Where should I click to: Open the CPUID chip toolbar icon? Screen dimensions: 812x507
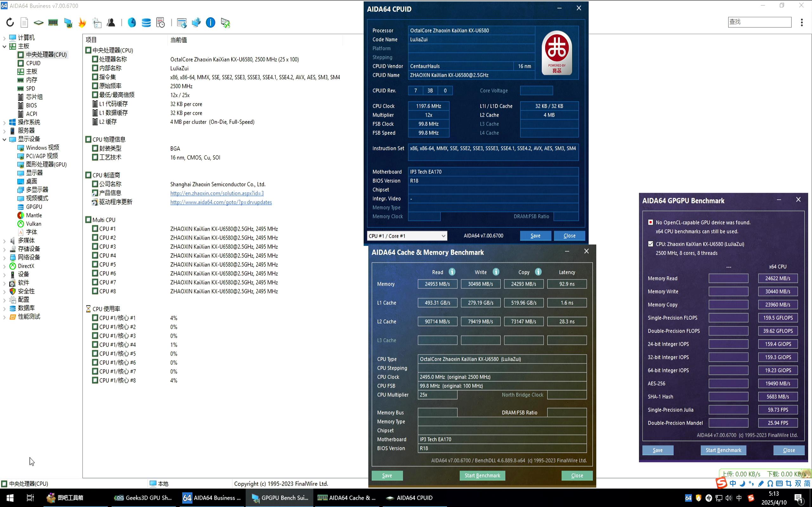(x=39, y=22)
